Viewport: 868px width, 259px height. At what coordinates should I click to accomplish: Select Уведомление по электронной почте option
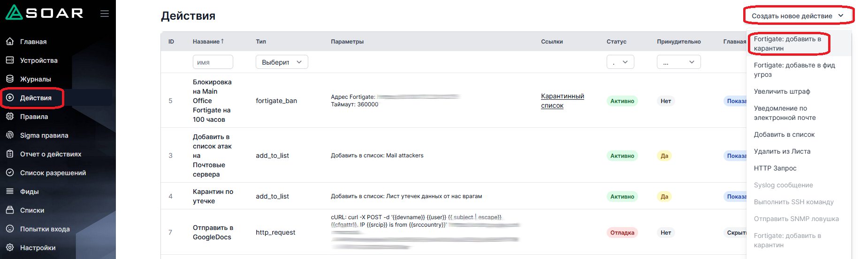[x=784, y=113]
